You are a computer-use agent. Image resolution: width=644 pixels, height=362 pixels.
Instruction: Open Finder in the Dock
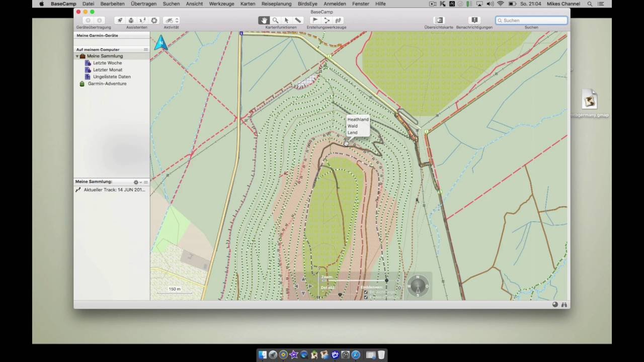point(263,354)
